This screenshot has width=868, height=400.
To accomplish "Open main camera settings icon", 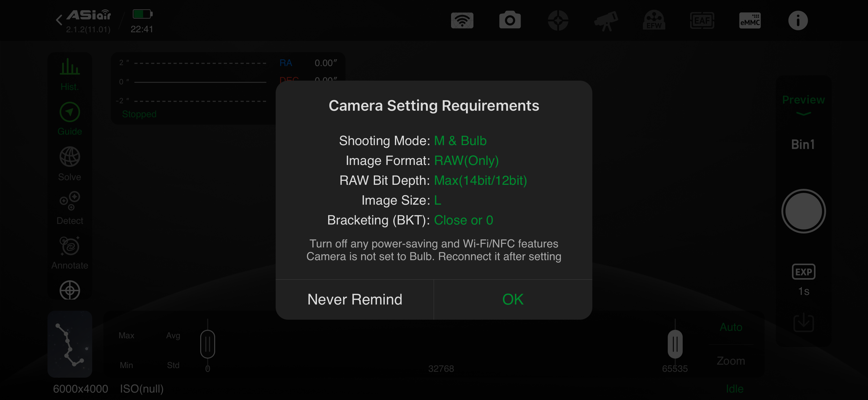I will coord(510,20).
